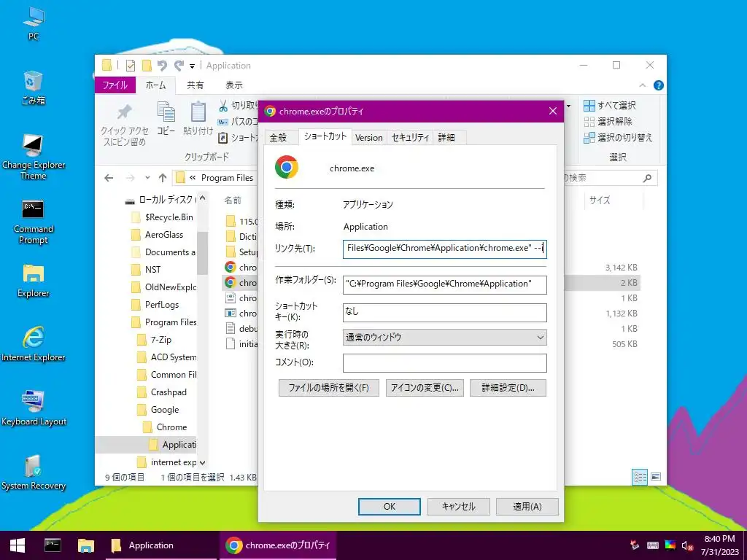Select the Internet Explorer desktop icon
Image resolution: width=747 pixels, height=560 pixels.
click(x=34, y=344)
